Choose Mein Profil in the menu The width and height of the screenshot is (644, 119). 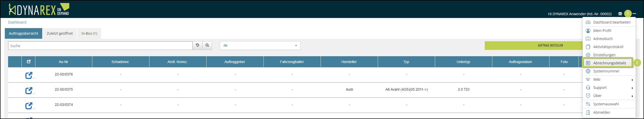(x=602, y=31)
